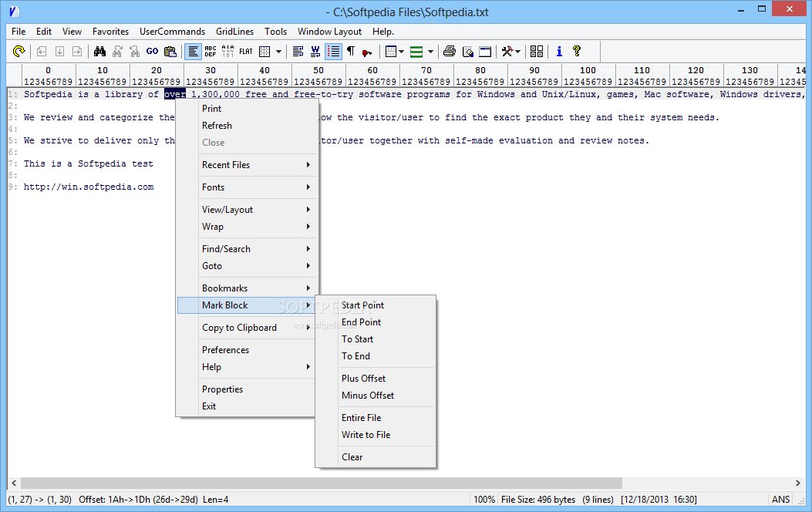Click the window frame icon in toolbar
Viewport: 812px width, 512px height.
pyautogui.click(x=485, y=51)
